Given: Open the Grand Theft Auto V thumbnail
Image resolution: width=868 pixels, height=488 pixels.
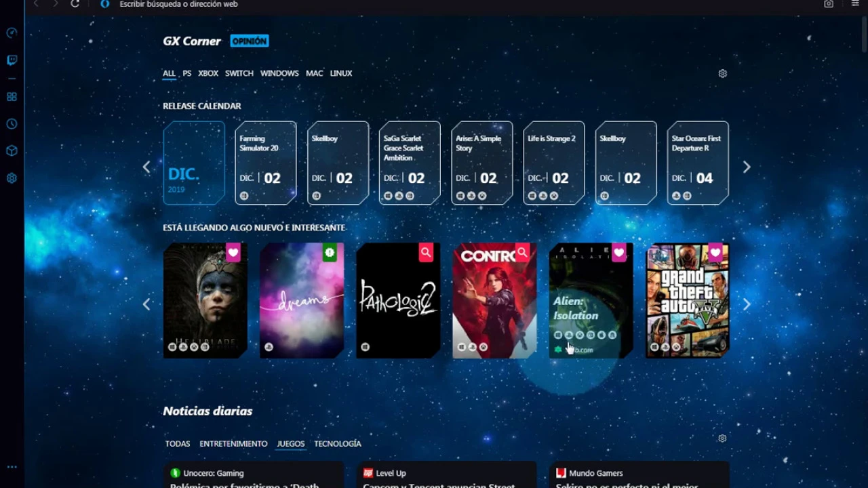Looking at the screenshot, I should click(x=687, y=300).
